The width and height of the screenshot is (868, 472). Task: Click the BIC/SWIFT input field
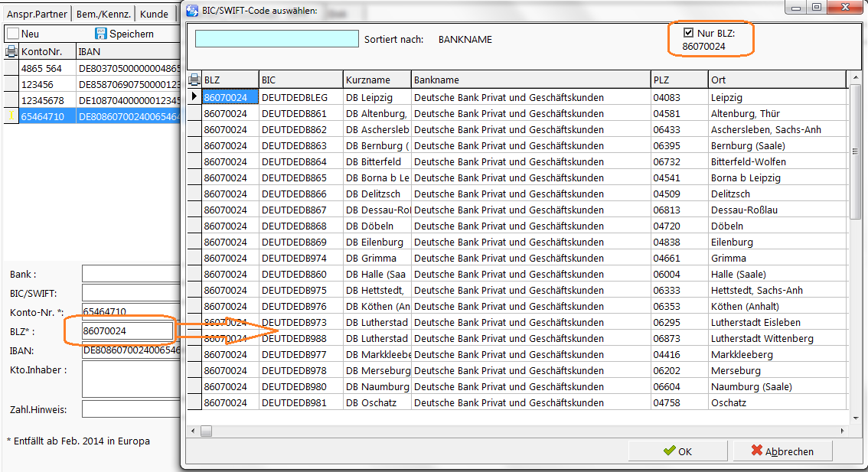pos(131,293)
